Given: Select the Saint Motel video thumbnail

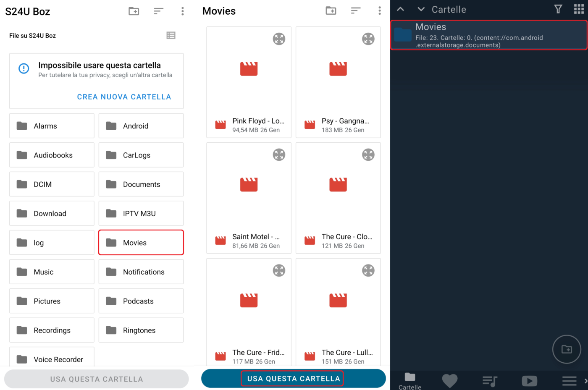Looking at the screenshot, I should point(249,185).
